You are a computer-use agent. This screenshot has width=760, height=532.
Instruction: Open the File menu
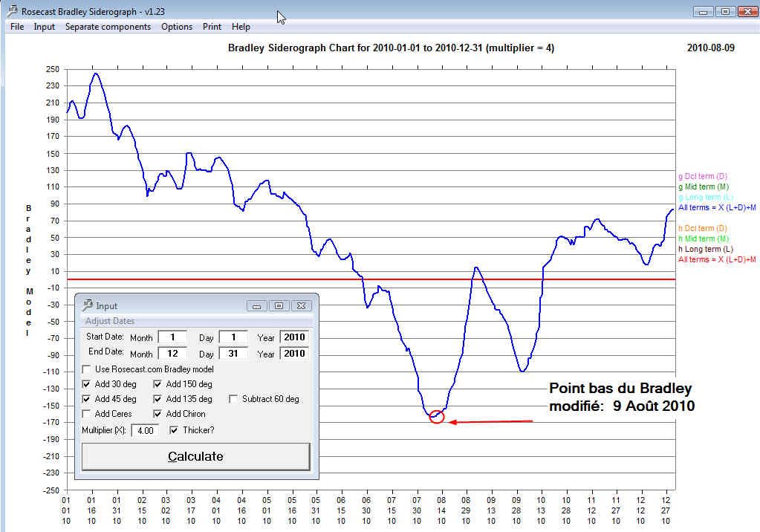click(17, 27)
